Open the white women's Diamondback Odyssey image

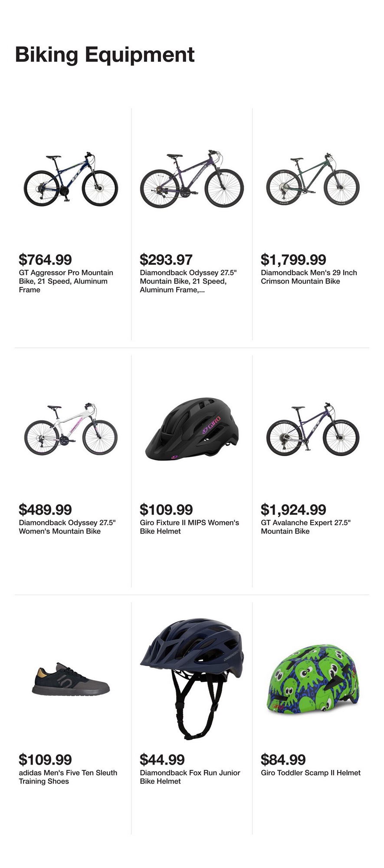pos(71,429)
